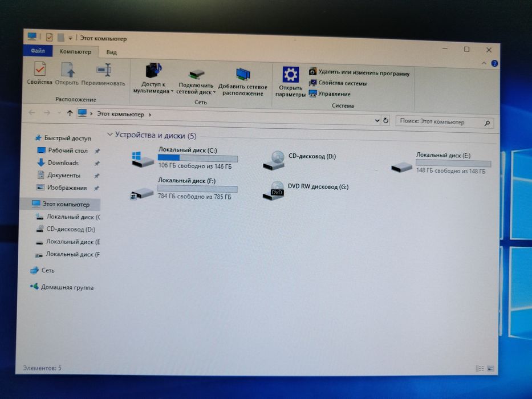Viewport: 532px width, 399px height.
Task: Click the Элементов: 5 status text
Action: [x=42, y=368]
